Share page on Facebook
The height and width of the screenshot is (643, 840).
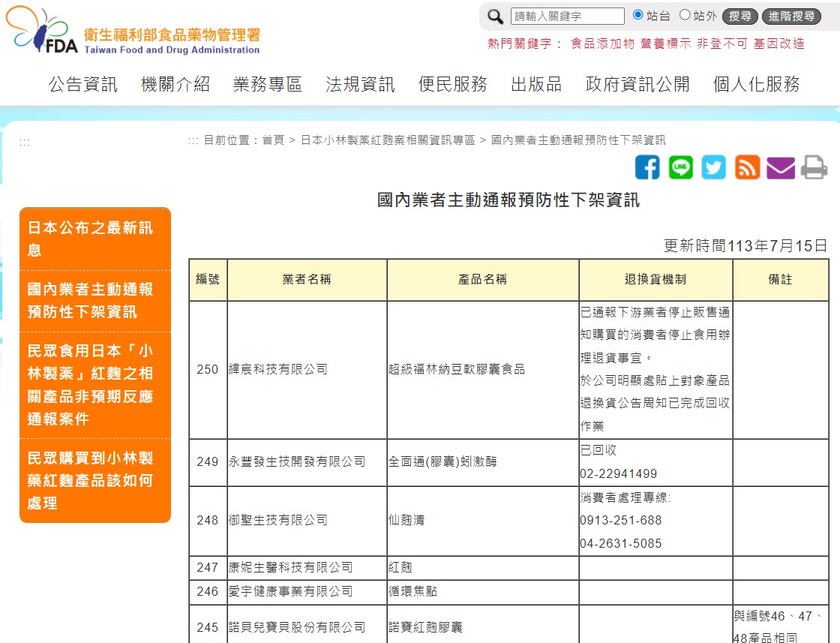pyautogui.click(x=647, y=167)
